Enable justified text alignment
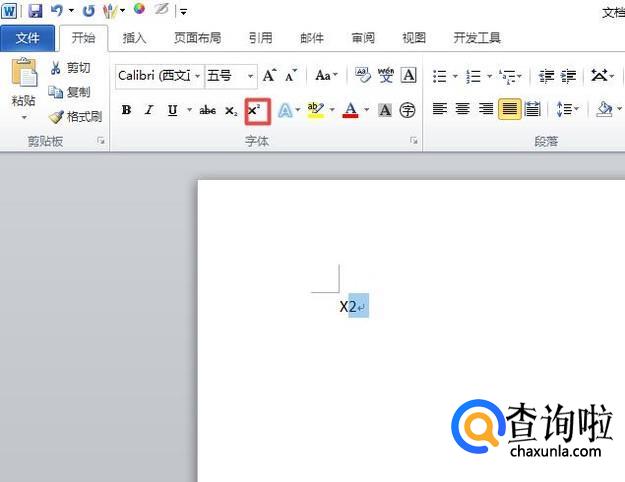This screenshot has height=482, width=625. [509, 110]
